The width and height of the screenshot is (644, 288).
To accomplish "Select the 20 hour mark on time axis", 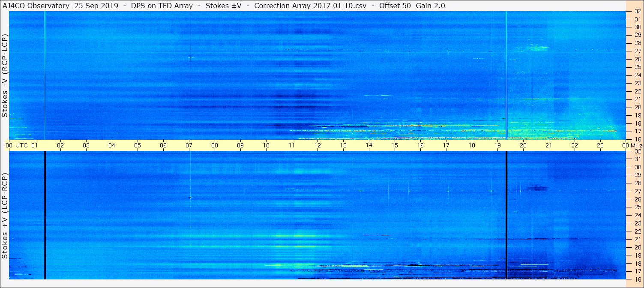I will (523, 145).
